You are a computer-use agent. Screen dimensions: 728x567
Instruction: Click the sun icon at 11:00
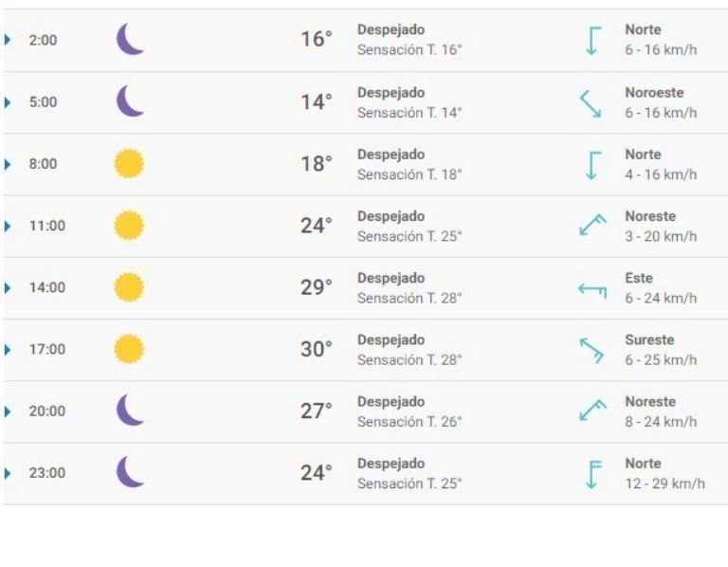coord(129,226)
